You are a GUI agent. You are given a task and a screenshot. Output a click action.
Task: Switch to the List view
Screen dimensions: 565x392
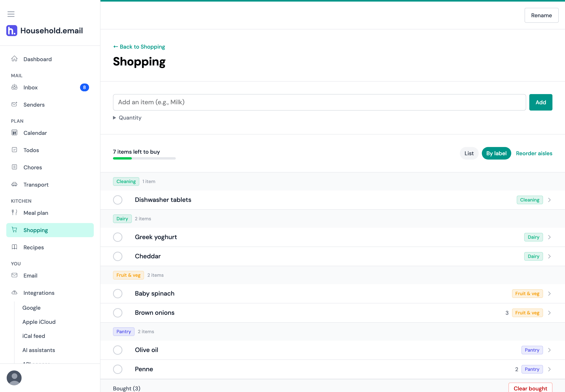[469, 153]
